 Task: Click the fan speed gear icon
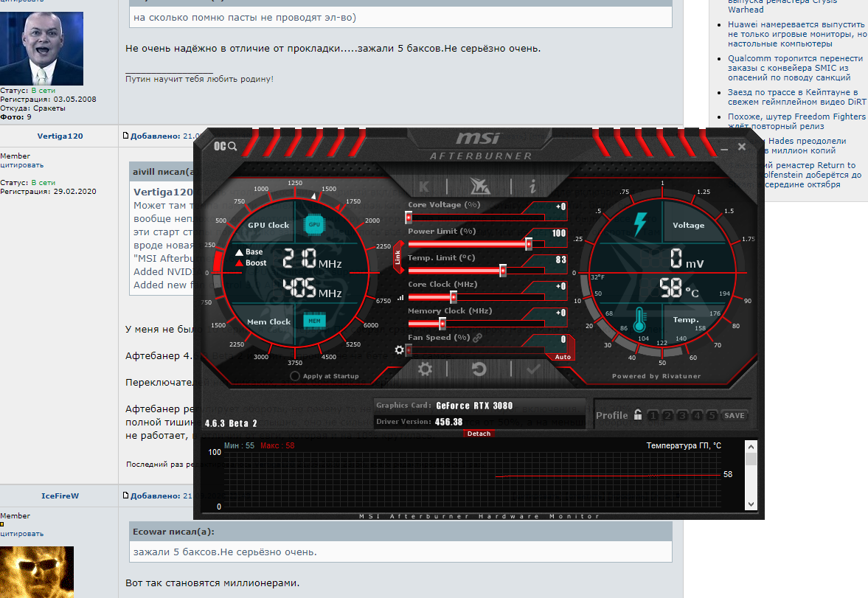(399, 350)
